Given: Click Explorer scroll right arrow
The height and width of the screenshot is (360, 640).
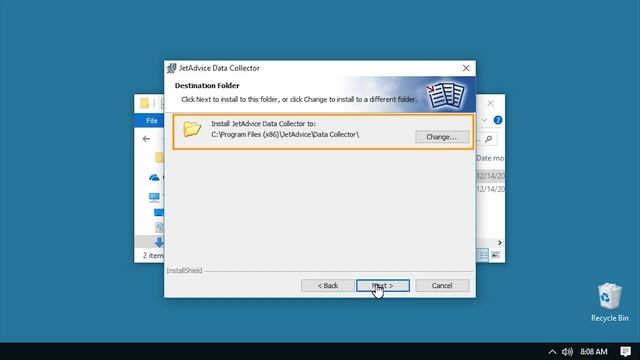Looking at the screenshot, I should [500, 243].
